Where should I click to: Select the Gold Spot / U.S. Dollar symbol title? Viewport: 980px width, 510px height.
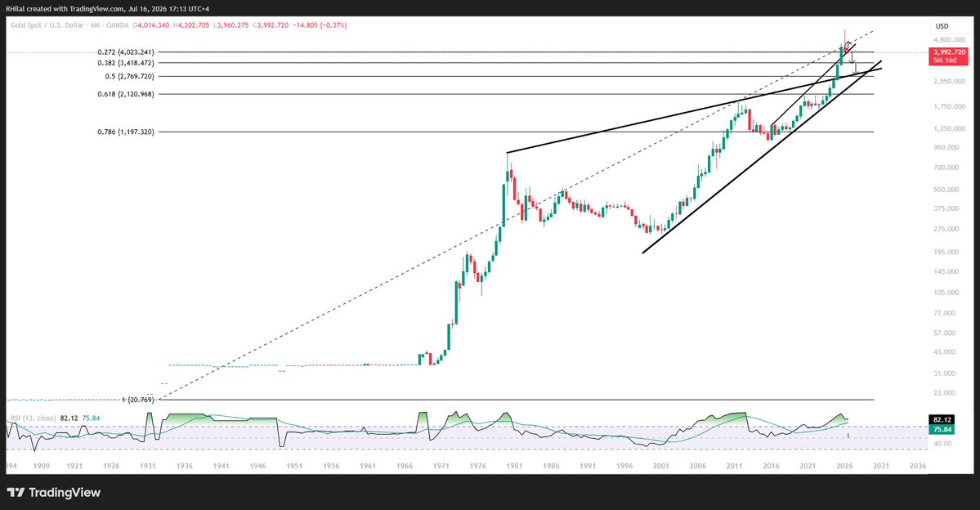[x=69, y=25]
